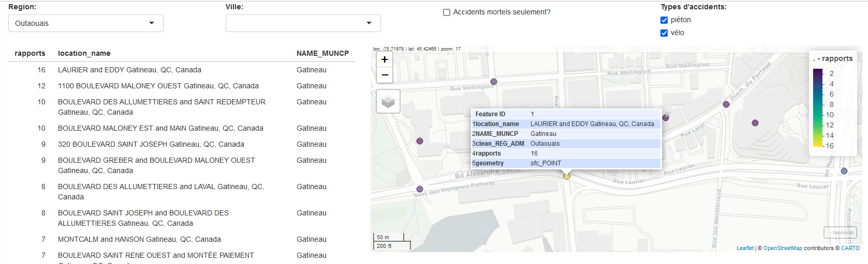Click the purple marker on Prom. du Portage
The width and height of the screenshot is (868, 264).
[x=726, y=104]
